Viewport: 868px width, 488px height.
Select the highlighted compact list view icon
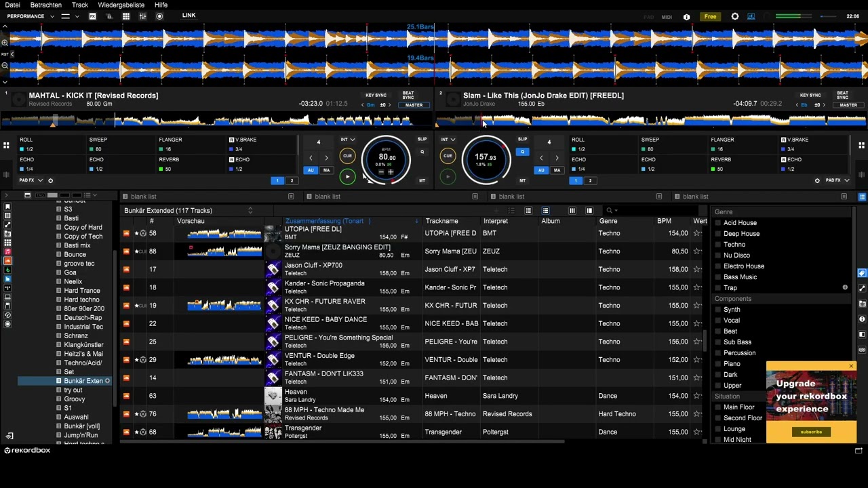[545, 211]
